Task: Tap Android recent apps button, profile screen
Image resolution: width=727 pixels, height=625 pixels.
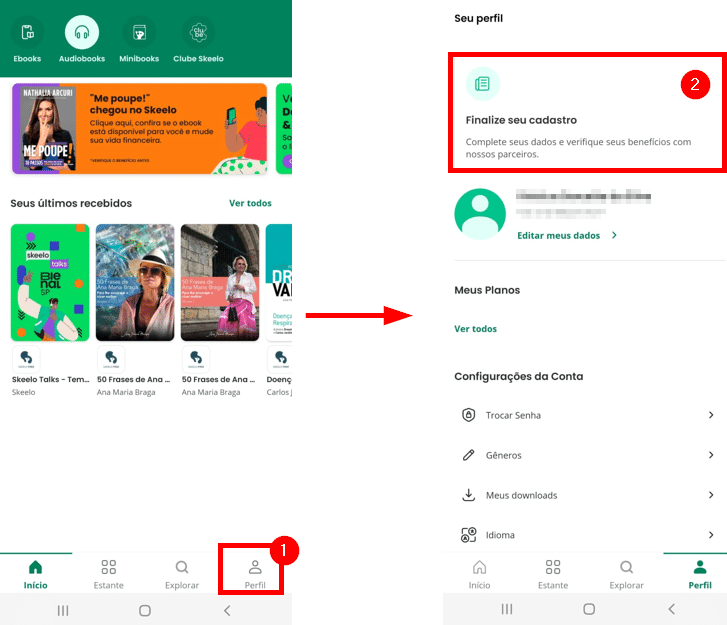Action: click(x=507, y=609)
